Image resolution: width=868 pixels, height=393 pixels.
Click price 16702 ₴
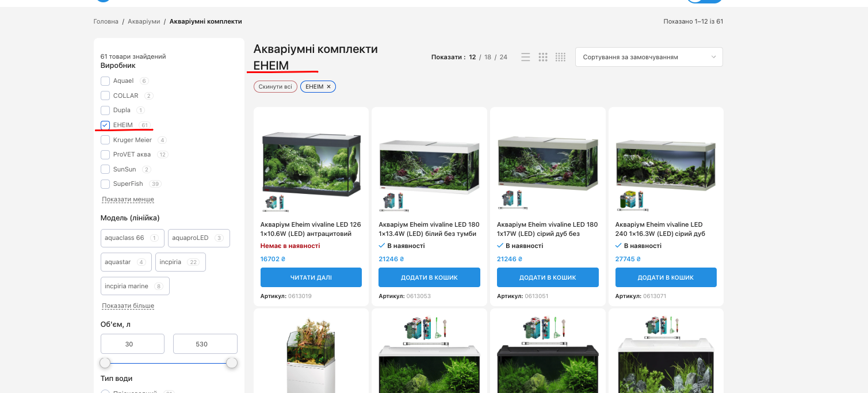(273, 259)
